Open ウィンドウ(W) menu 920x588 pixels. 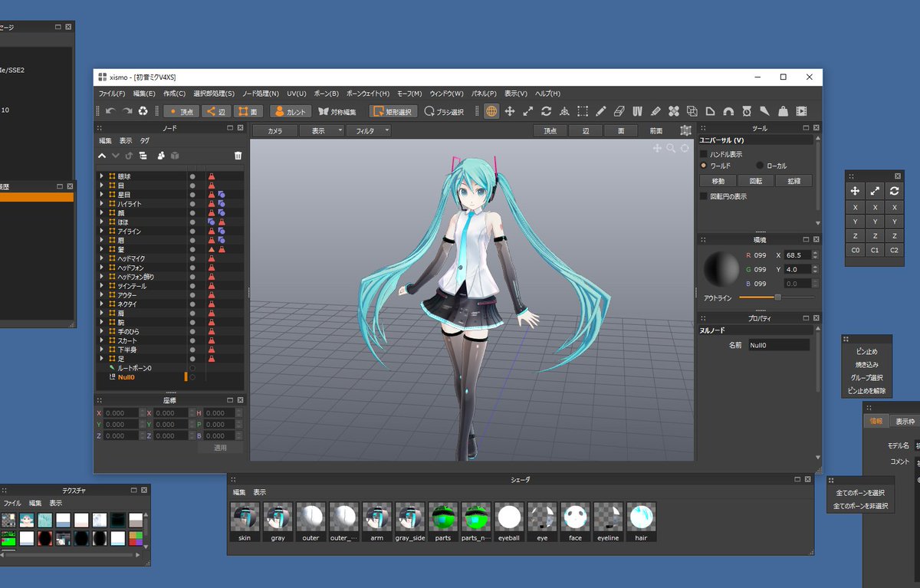coord(446,94)
